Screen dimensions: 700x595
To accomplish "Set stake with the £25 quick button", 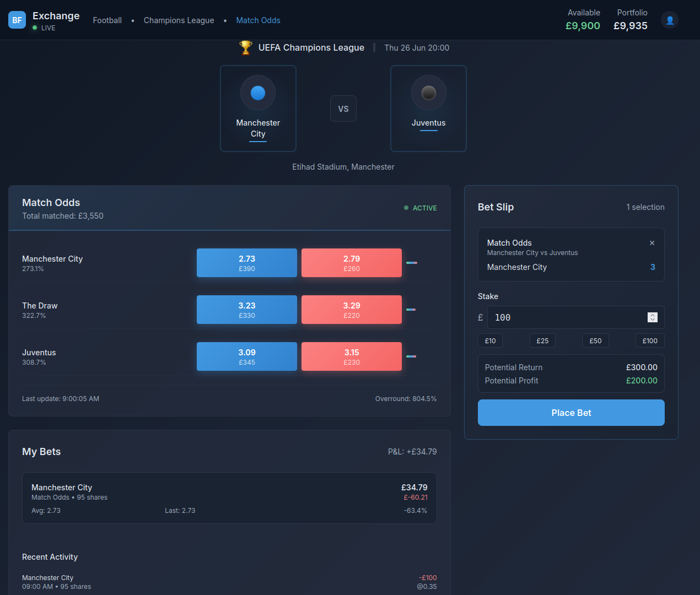I will [x=542, y=341].
